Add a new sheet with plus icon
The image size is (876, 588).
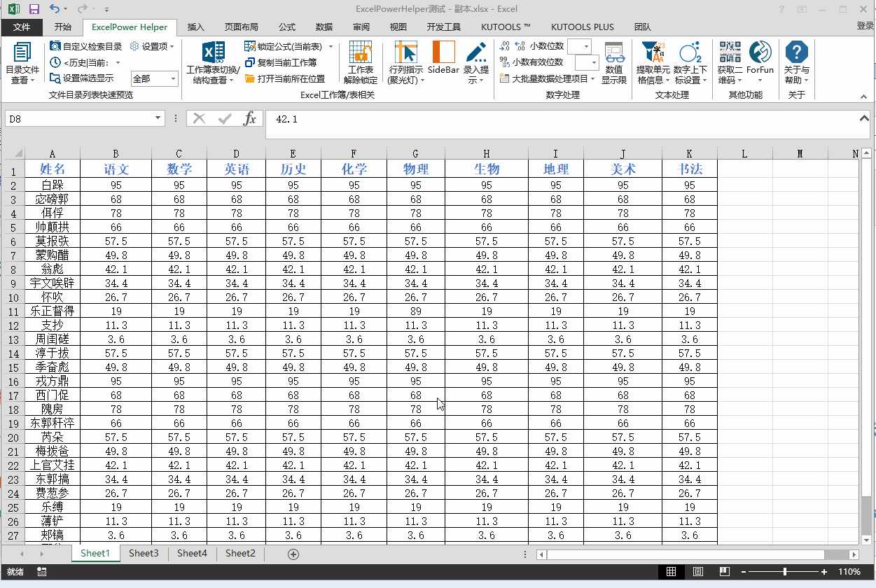point(293,554)
